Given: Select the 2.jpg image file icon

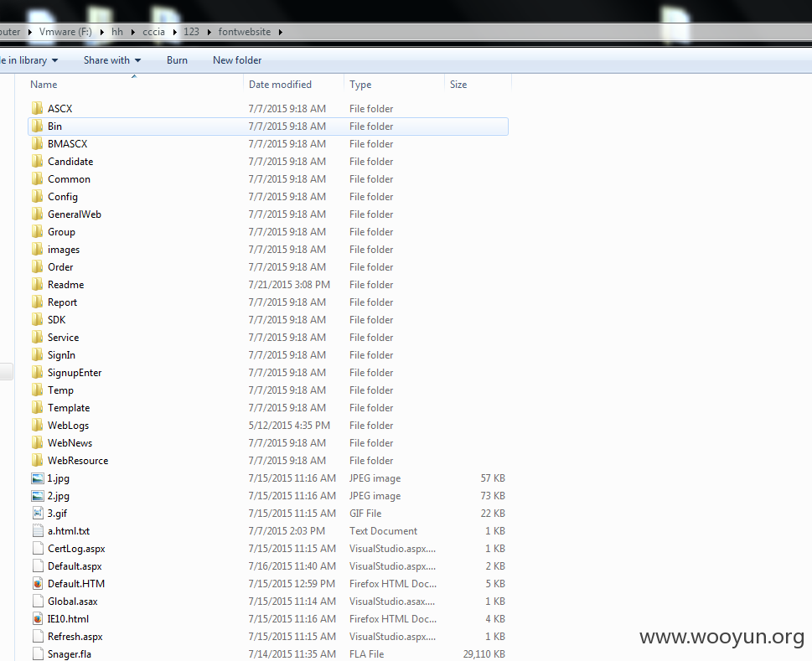Looking at the screenshot, I should tap(37, 496).
